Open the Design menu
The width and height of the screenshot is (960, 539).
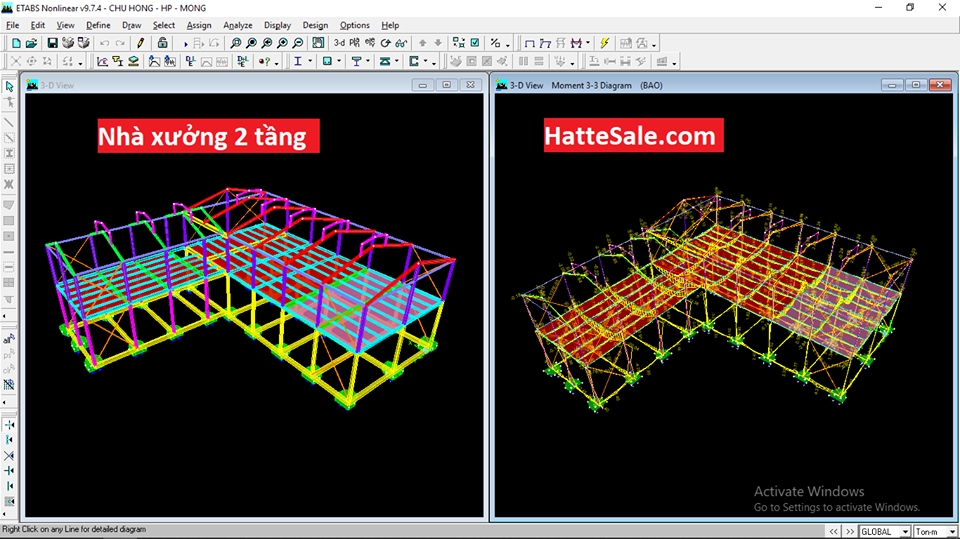315,25
